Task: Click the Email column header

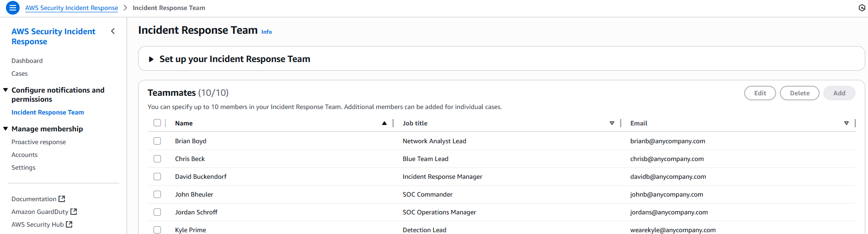Action: 639,123
